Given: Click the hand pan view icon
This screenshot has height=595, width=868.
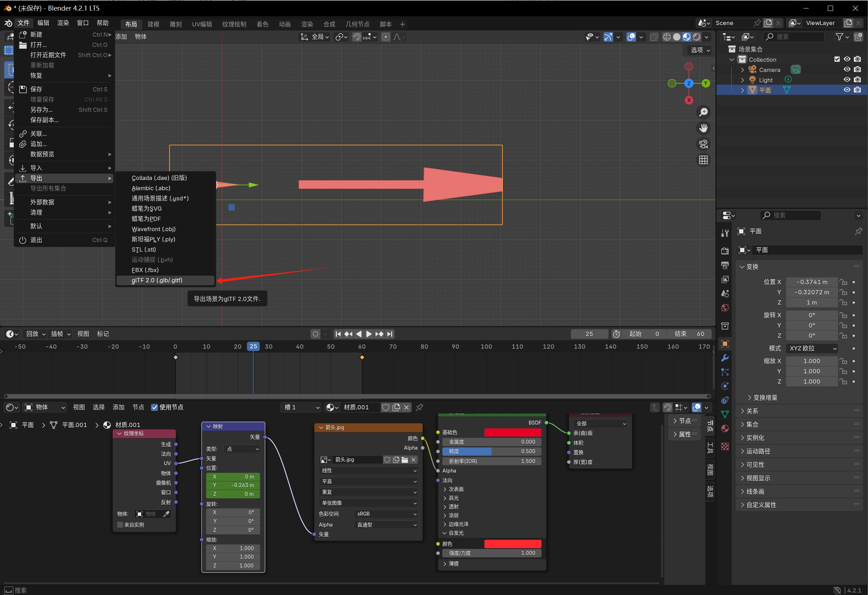Looking at the screenshot, I should click(703, 128).
